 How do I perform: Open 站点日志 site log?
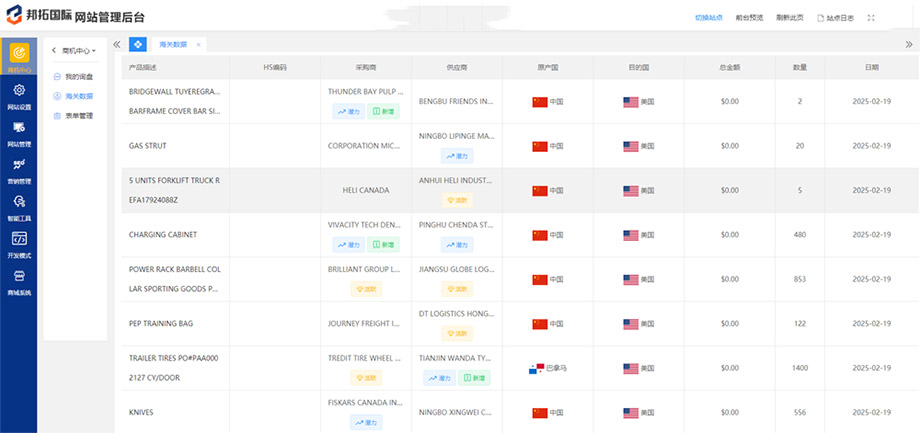836,18
